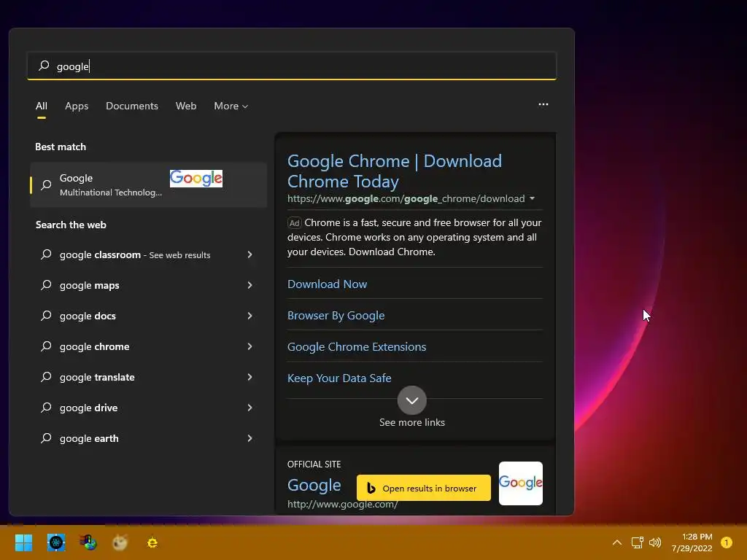Expand the google chrome suggestion arrow
Screen dimensions: 747x560
pyautogui.click(x=249, y=346)
